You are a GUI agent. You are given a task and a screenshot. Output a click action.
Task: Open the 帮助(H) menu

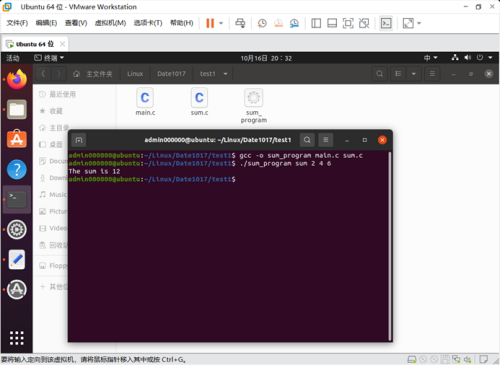[x=182, y=23]
